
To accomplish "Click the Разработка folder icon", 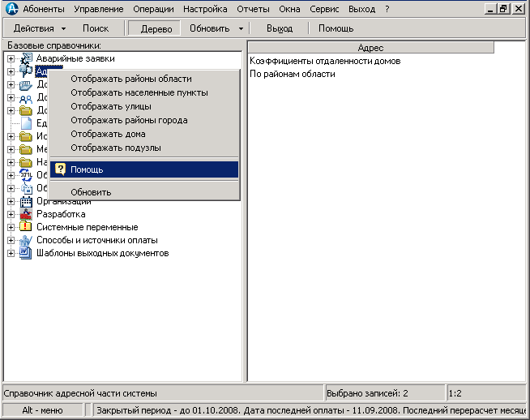I will (x=25, y=214).
